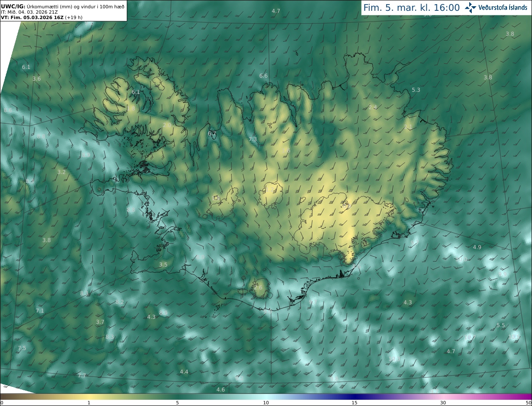
Task: Click the 7.5 value near the left edge
Action: 22,348
